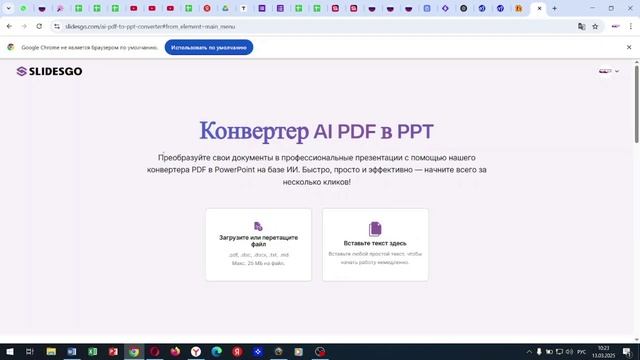Launch PowerPoint from the taskbar
Screen dimensions: 640x360
[113, 351]
